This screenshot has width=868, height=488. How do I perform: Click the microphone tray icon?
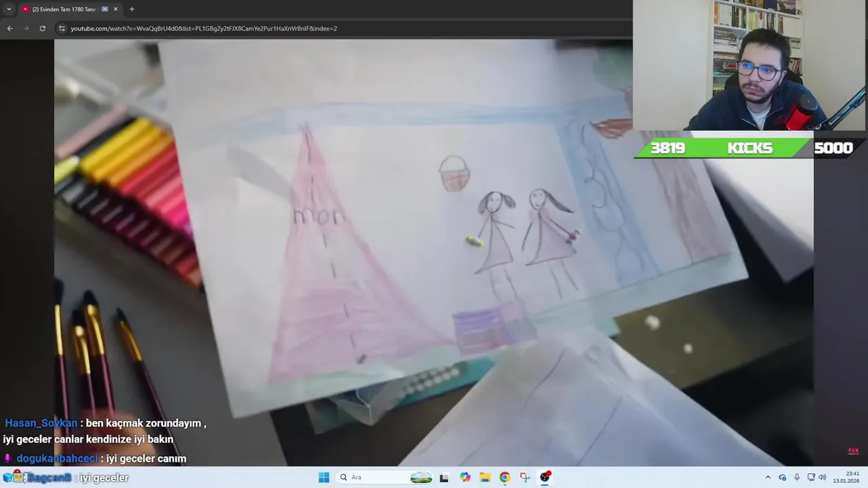pyautogui.click(x=797, y=477)
